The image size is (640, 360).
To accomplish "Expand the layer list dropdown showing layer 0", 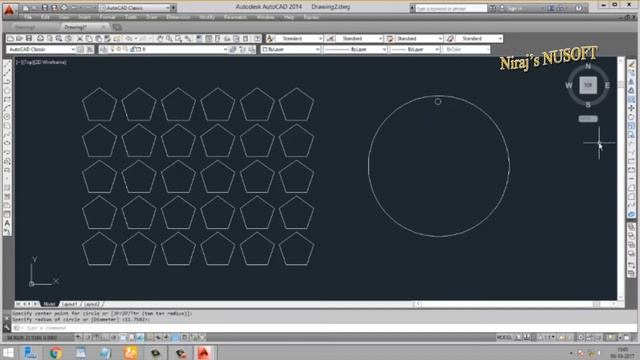I will click(x=169, y=49).
